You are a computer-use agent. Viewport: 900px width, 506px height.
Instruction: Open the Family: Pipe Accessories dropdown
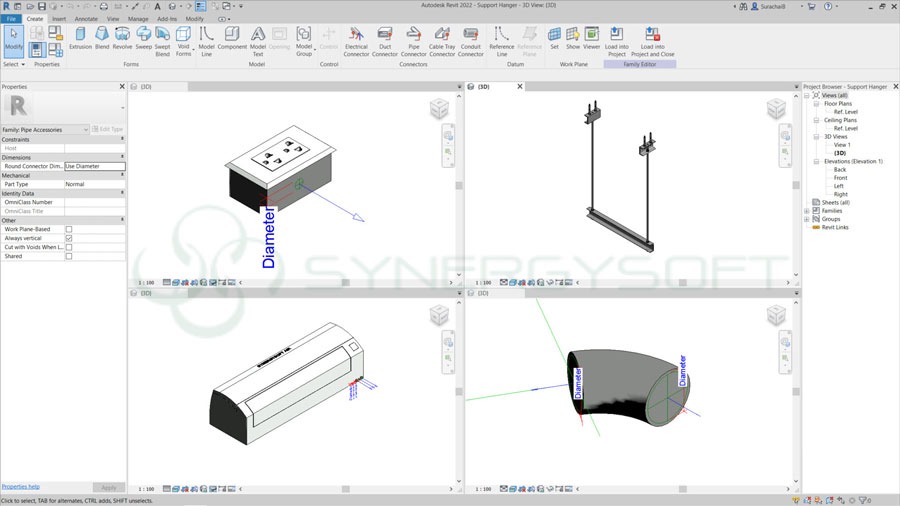tap(45, 129)
